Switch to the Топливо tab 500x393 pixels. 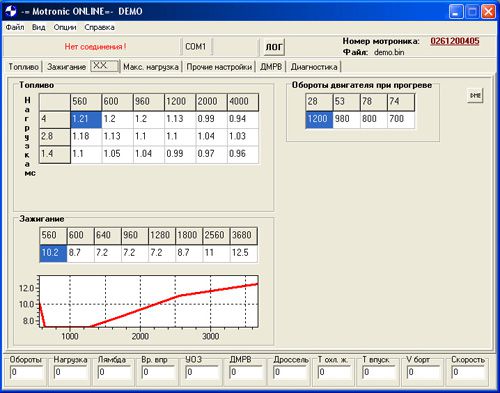23,67
